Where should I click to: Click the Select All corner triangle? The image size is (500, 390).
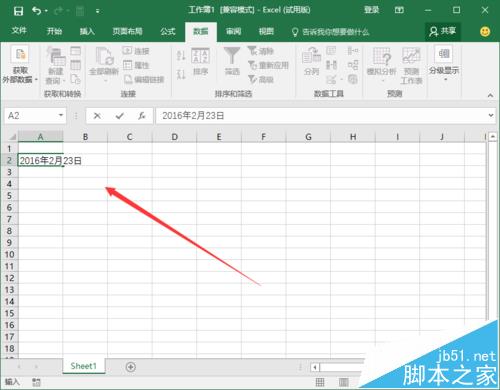point(12,137)
